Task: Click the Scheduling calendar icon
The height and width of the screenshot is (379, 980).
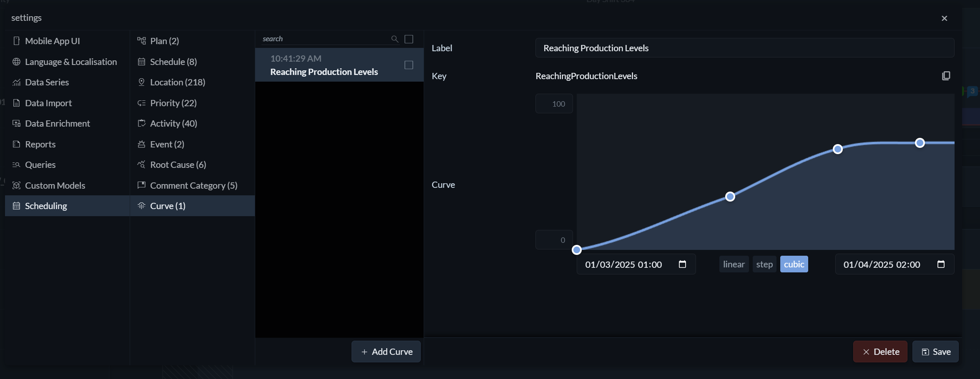Action: point(17,206)
